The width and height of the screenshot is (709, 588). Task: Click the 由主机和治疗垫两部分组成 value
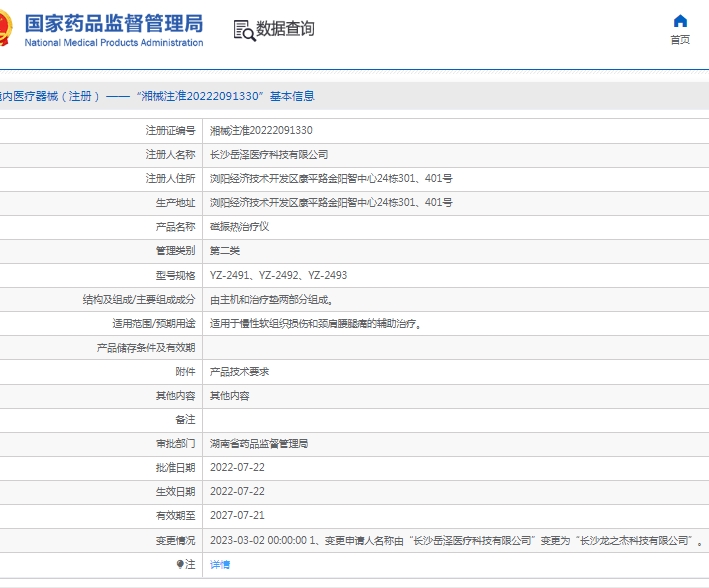tap(271, 299)
